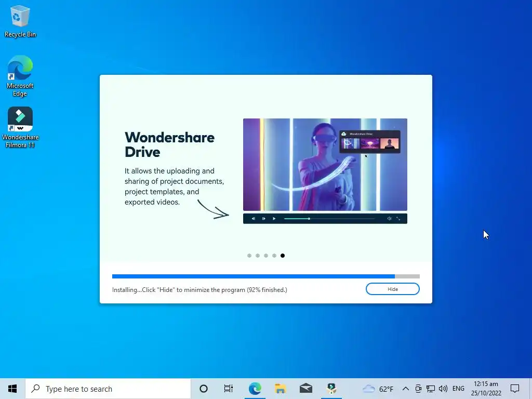Show hidden system tray icons

tap(405, 389)
